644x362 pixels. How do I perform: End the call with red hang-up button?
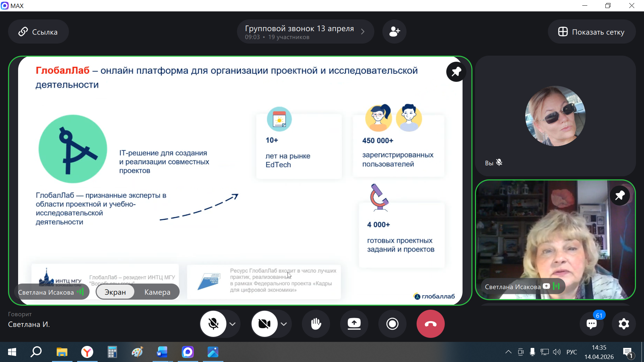click(x=431, y=324)
